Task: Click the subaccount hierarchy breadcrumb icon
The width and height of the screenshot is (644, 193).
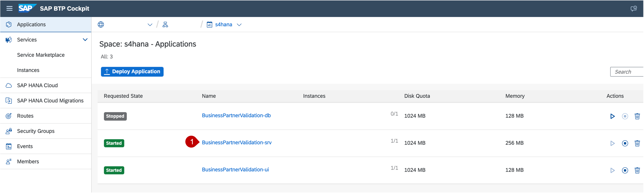Action: tap(165, 25)
